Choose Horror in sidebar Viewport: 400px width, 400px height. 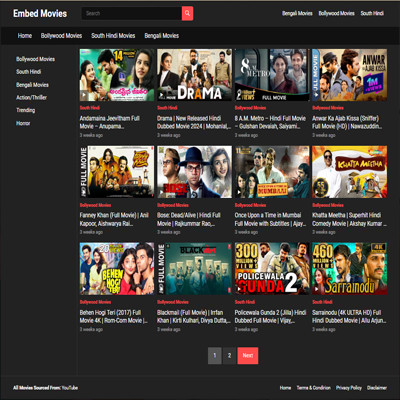[x=23, y=123]
